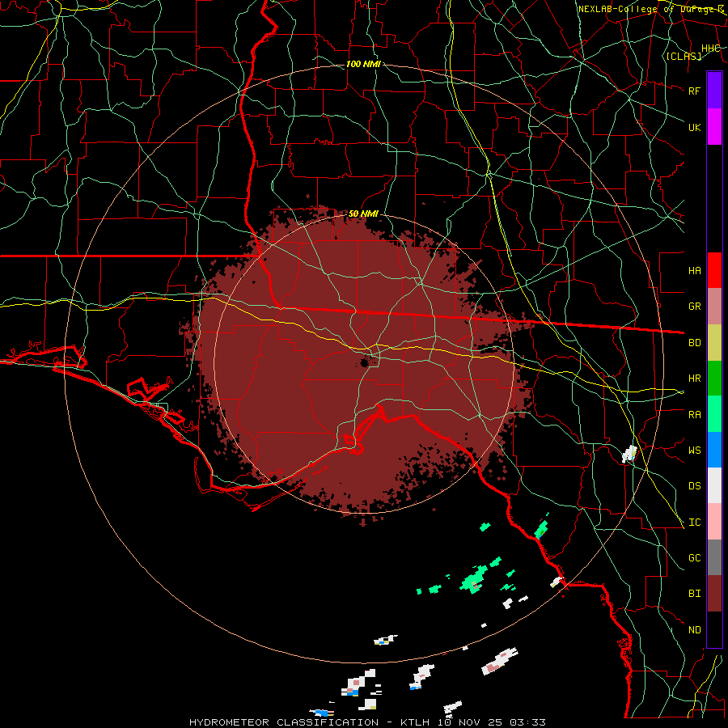Select the HR green legend block

[714, 379]
